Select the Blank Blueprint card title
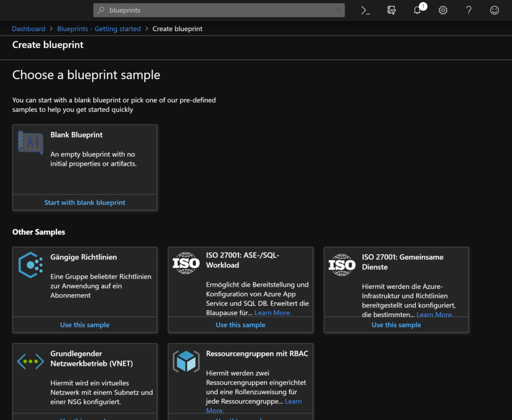The height and width of the screenshot is (420, 512). coord(76,135)
